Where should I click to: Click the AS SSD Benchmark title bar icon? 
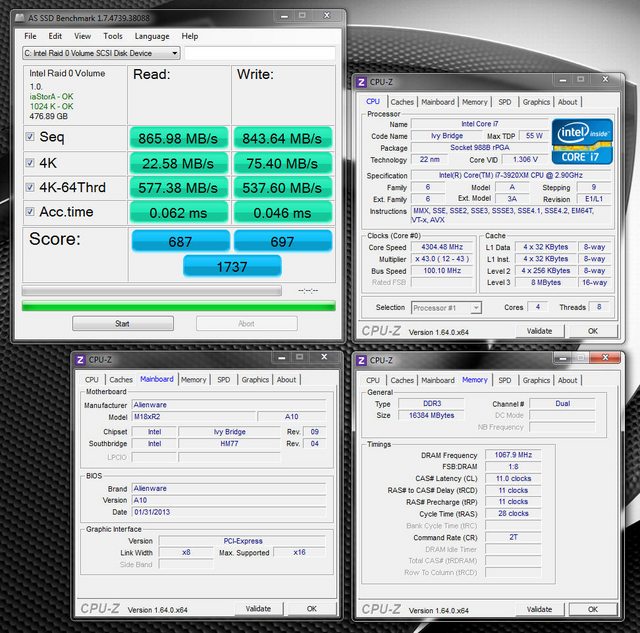[x=20, y=18]
